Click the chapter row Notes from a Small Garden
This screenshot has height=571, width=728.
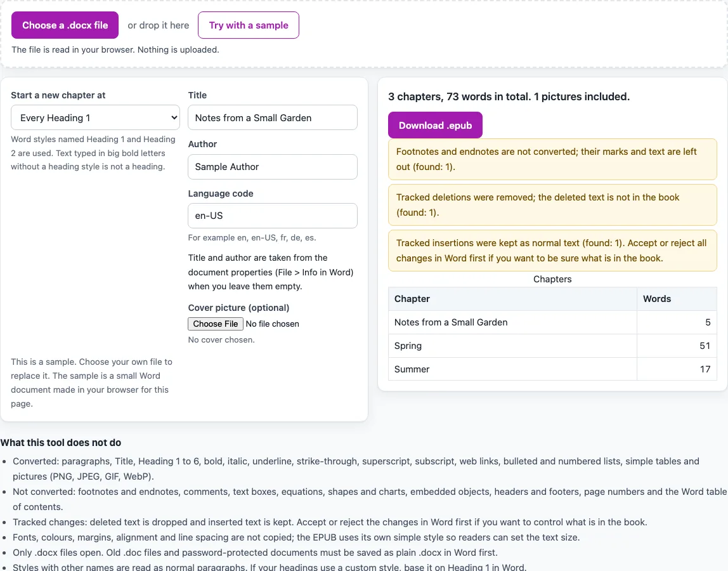552,322
